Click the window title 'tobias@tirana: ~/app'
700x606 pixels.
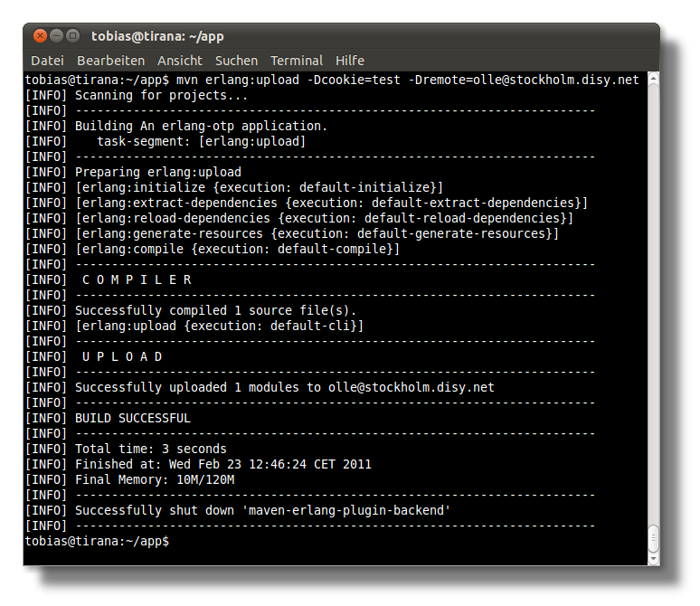click(157, 36)
